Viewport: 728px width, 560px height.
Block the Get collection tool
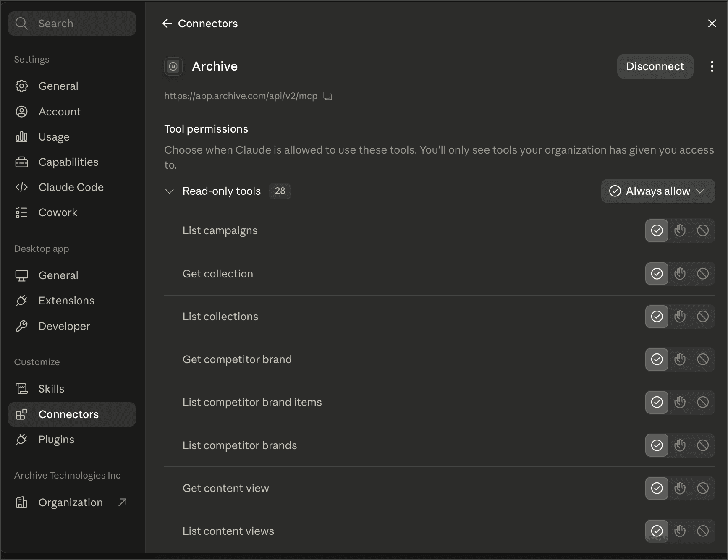tap(703, 274)
